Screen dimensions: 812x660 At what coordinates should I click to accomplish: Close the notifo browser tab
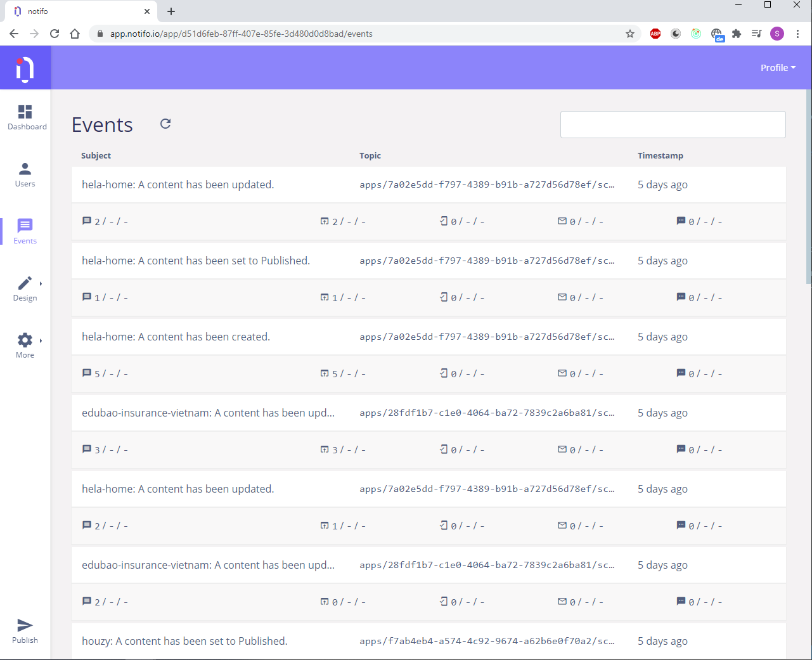point(147,11)
